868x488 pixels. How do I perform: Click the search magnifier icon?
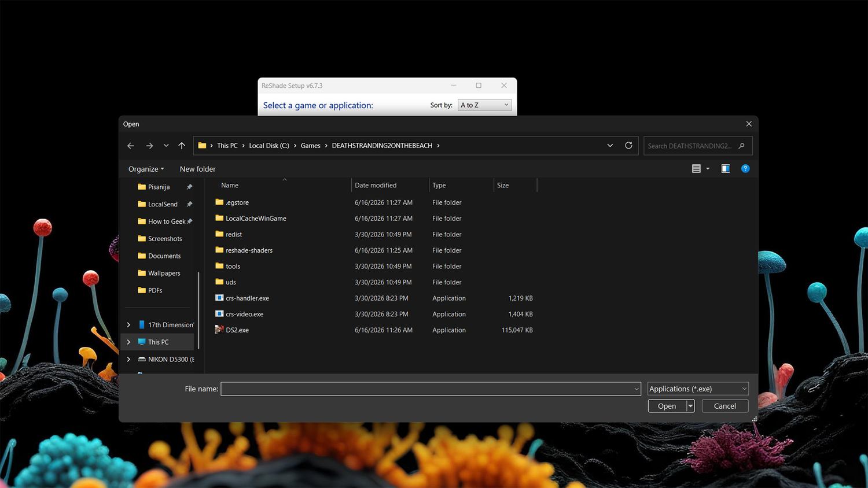click(742, 146)
